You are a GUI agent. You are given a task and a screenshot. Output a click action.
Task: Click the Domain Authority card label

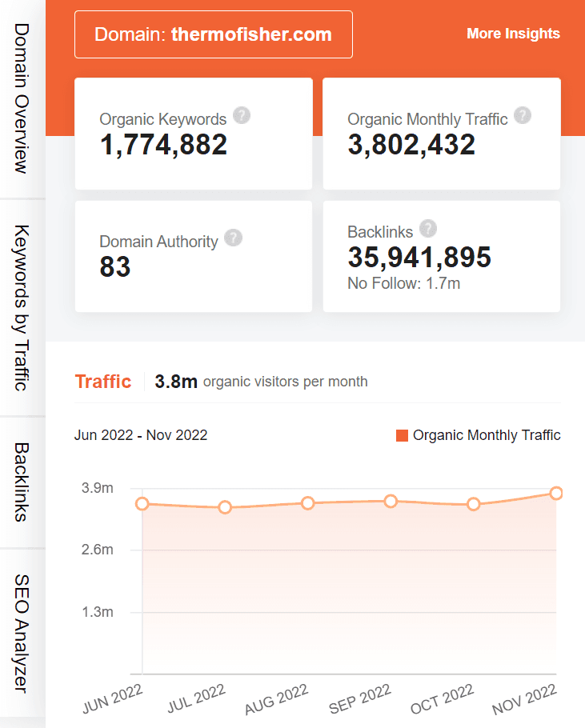[x=158, y=242]
